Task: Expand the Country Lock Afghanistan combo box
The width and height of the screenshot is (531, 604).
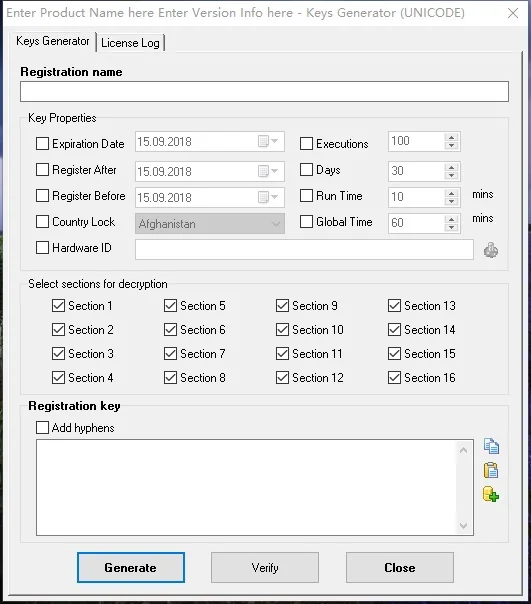Action: click(276, 224)
